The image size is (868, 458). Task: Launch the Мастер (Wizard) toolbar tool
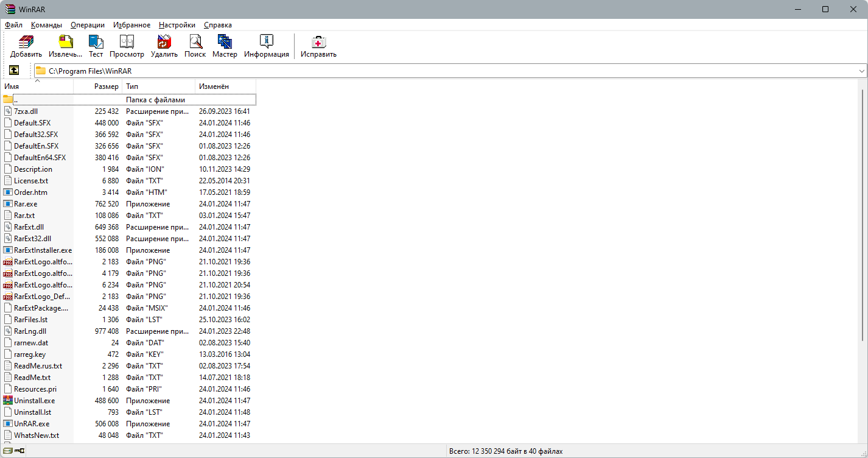pos(225,46)
